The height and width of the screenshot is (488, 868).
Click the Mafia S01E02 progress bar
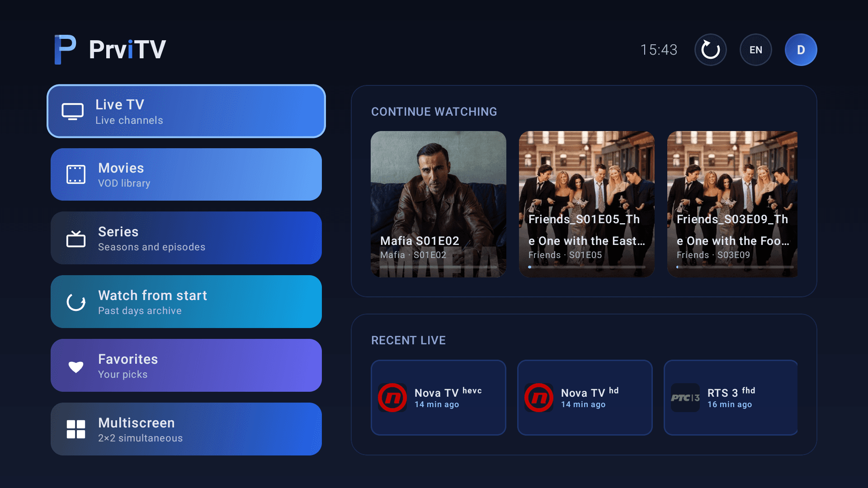click(x=439, y=267)
